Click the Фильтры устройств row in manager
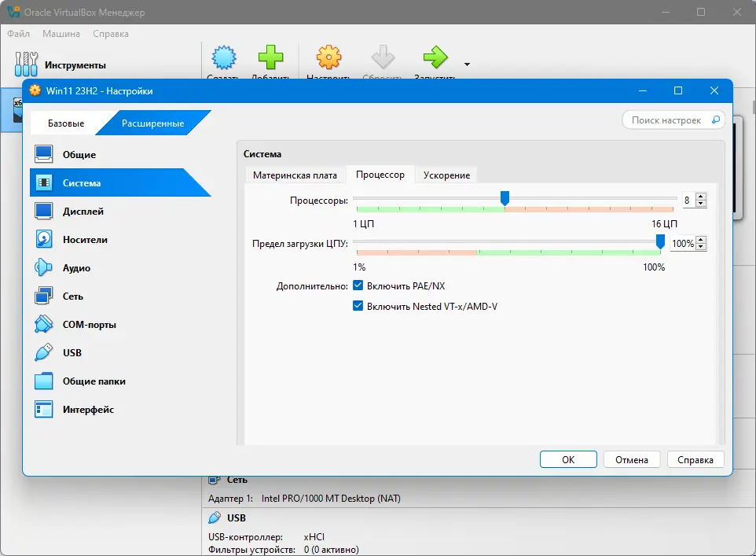756x556 pixels. tap(284, 550)
